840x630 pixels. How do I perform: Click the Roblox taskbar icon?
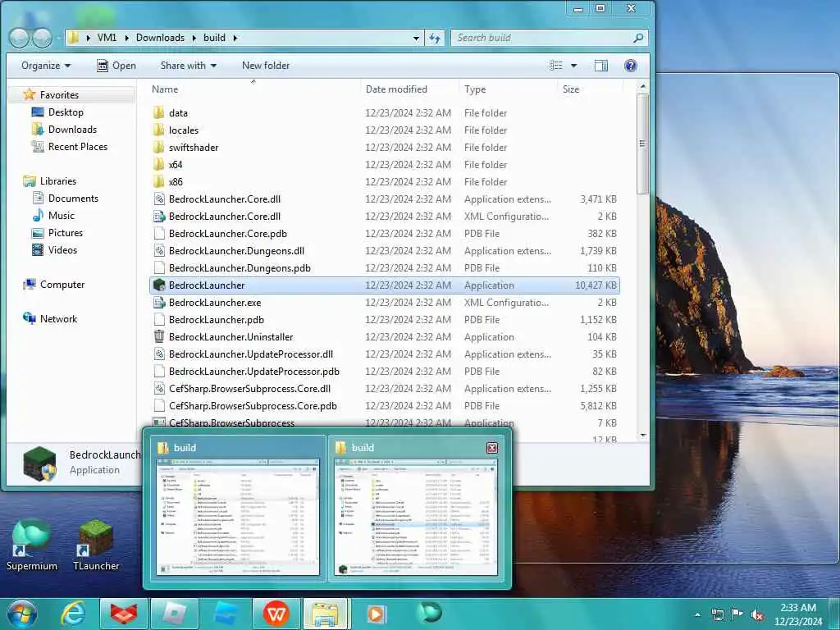point(175,614)
